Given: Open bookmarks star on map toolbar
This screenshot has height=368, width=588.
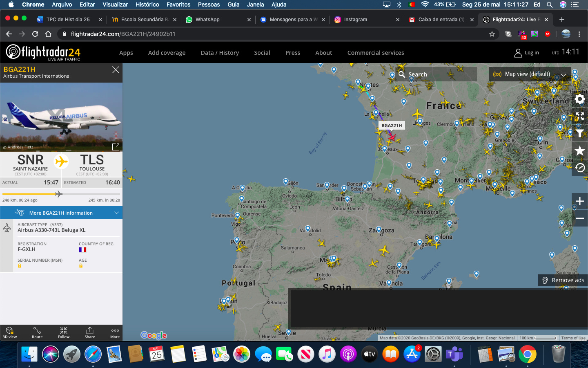Looking at the screenshot, I should click(579, 150).
